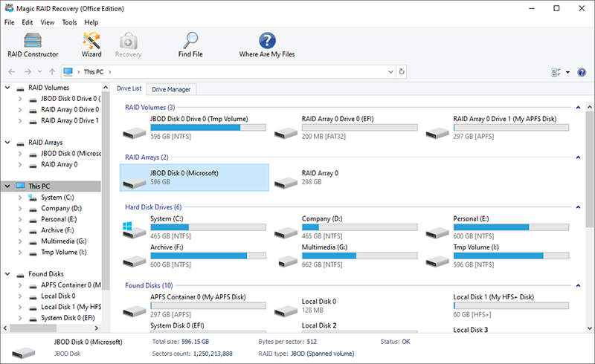Open the View menu

coord(48,22)
